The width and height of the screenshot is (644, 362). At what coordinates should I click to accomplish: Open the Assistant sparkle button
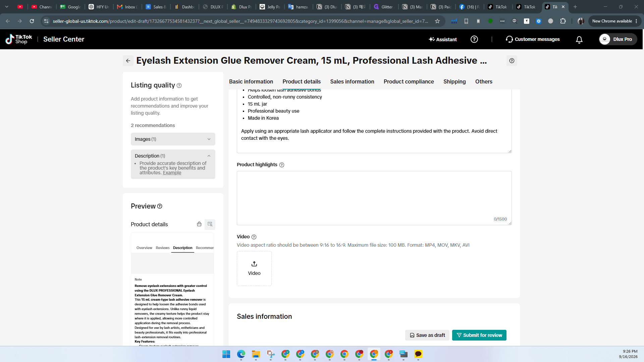click(x=443, y=39)
